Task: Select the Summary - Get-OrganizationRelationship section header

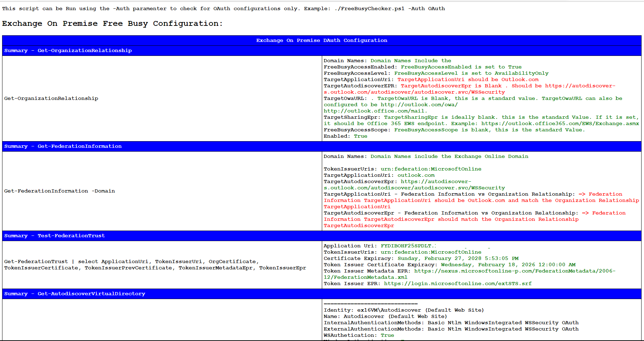Action: pos(68,51)
